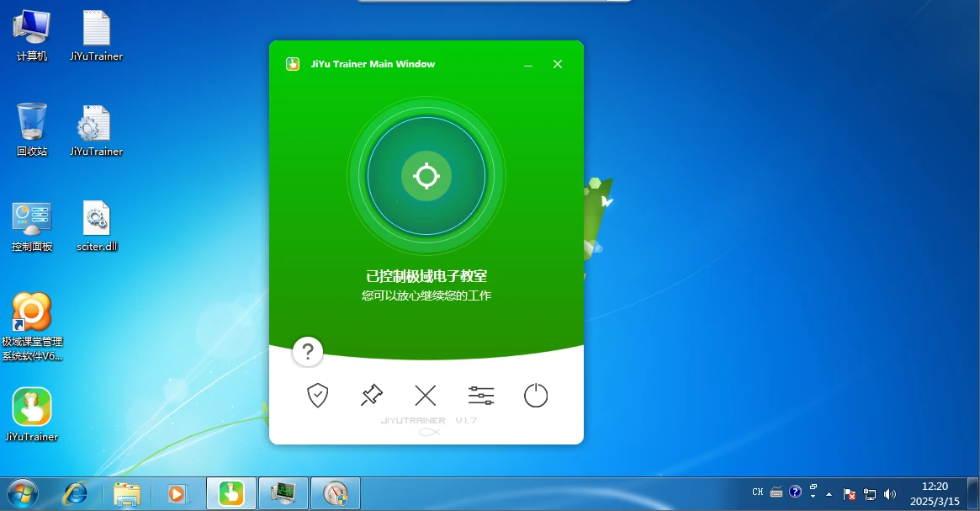980x511 pixels.
Task: Show hidden tray icons with the arrow
Action: coord(829,494)
